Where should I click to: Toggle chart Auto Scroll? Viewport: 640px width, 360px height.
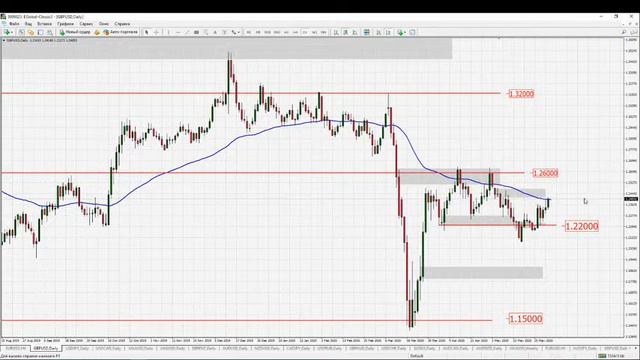coord(378,32)
